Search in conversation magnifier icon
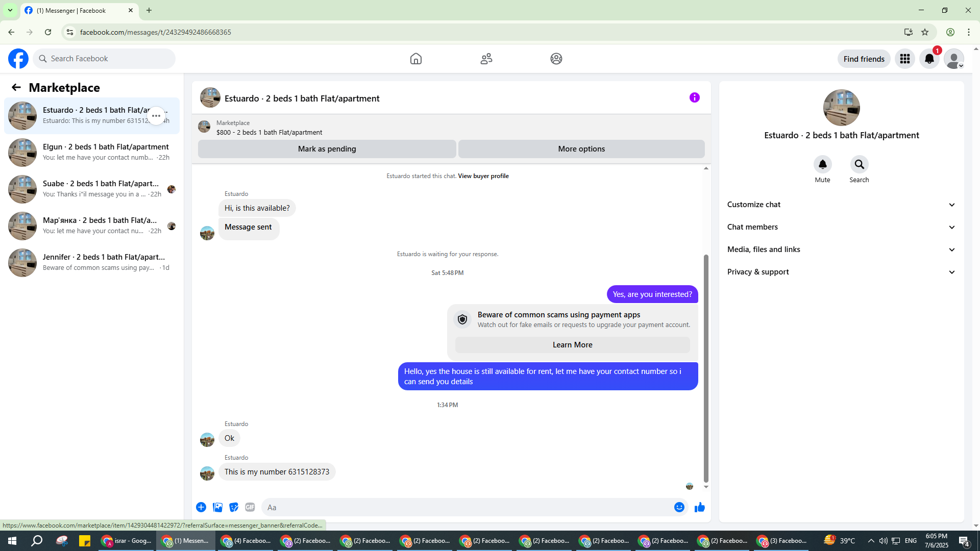980x551 pixels. coord(860,164)
